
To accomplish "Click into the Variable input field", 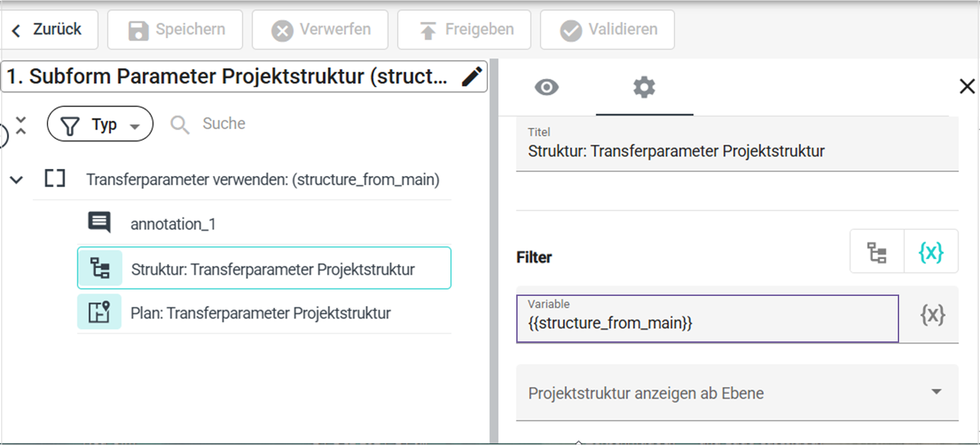I will coord(707,323).
